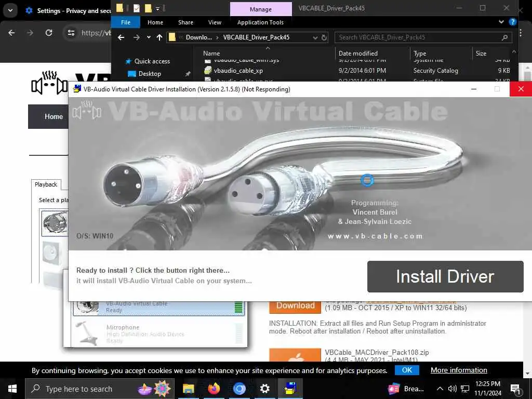532x399 pixels.
Task: Open the More information cookie link
Action: [x=459, y=370]
